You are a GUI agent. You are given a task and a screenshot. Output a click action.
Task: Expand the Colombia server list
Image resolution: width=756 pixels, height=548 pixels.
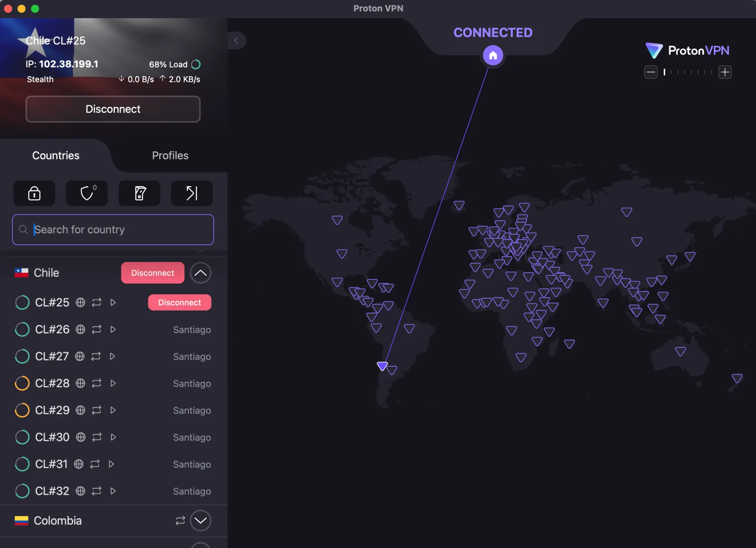[x=200, y=520]
